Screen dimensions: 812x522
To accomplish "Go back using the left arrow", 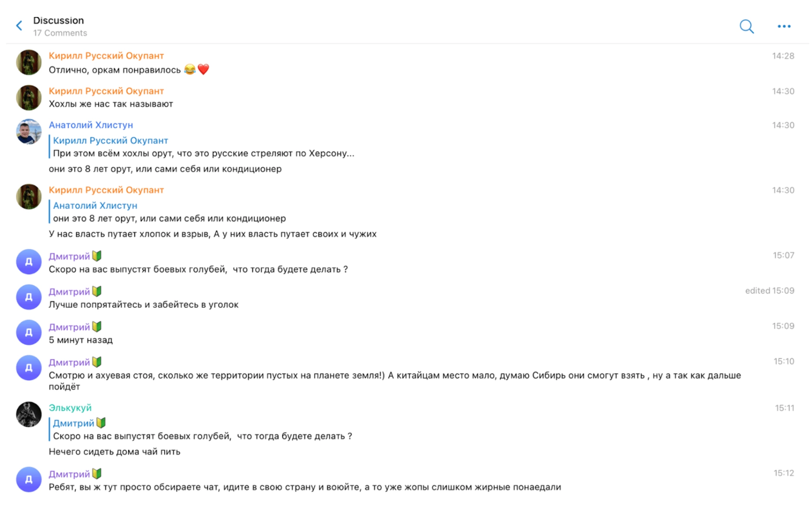I will pyautogui.click(x=19, y=26).
